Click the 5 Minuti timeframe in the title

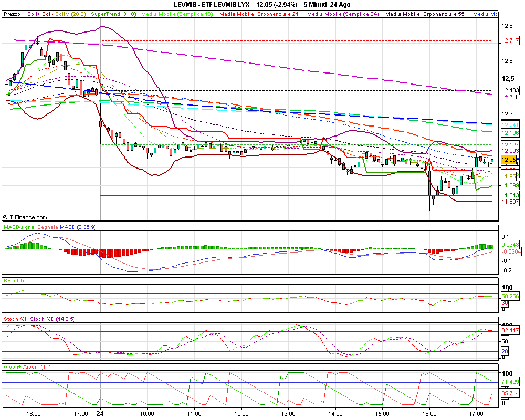pos(315,5)
